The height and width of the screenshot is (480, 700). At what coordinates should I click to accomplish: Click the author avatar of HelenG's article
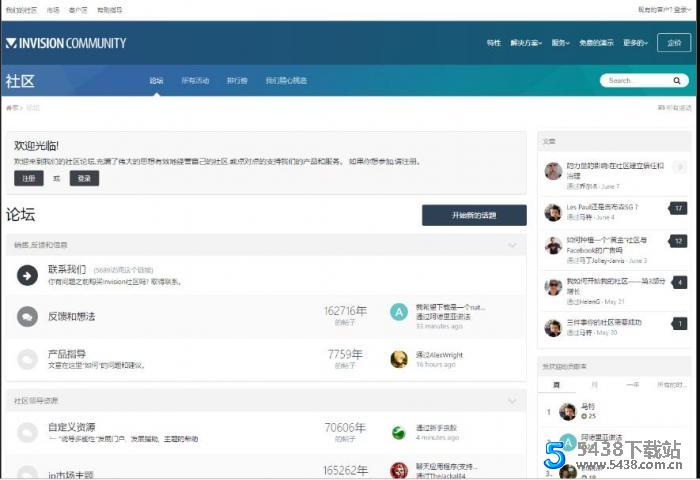553,286
